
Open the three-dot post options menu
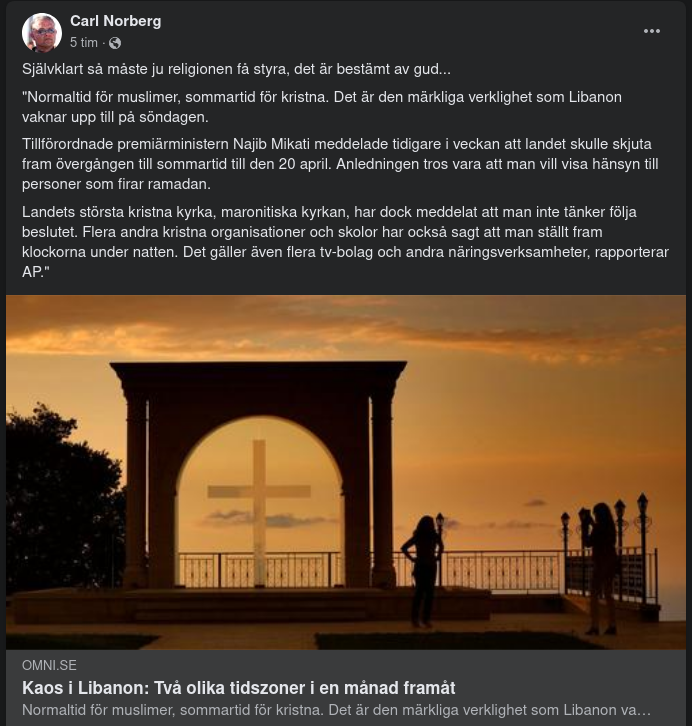[x=652, y=31]
